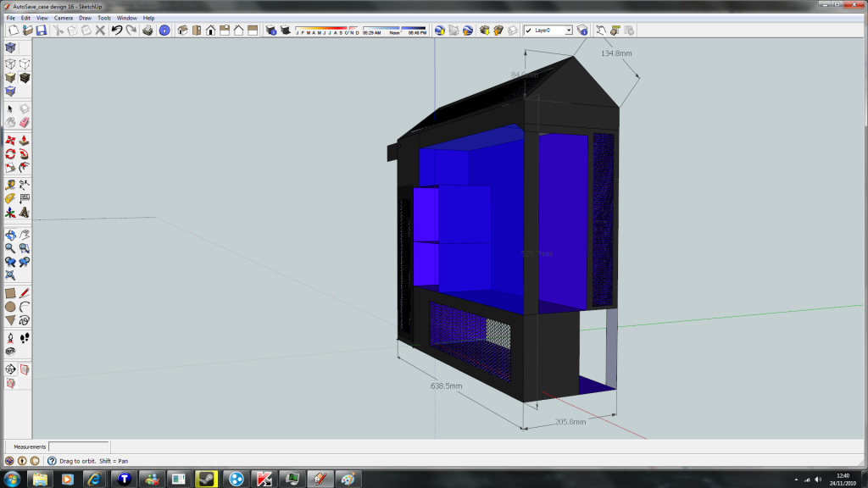The height and width of the screenshot is (488, 868).
Task: Click the Undo arrow in the toolbar
Action: [117, 30]
